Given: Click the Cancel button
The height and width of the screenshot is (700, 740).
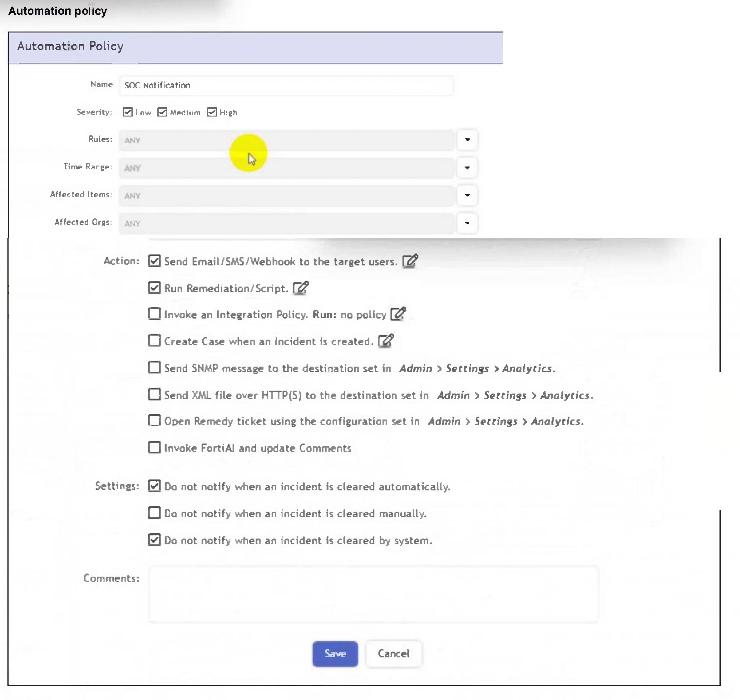Looking at the screenshot, I should (x=393, y=653).
